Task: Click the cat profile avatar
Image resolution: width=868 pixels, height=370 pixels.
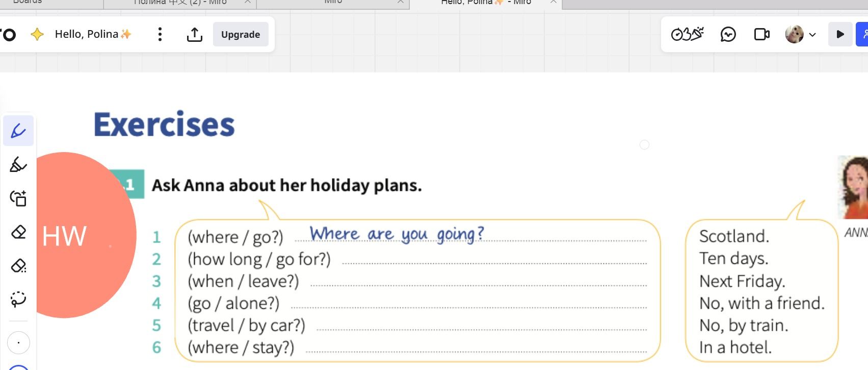Action: click(x=794, y=34)
